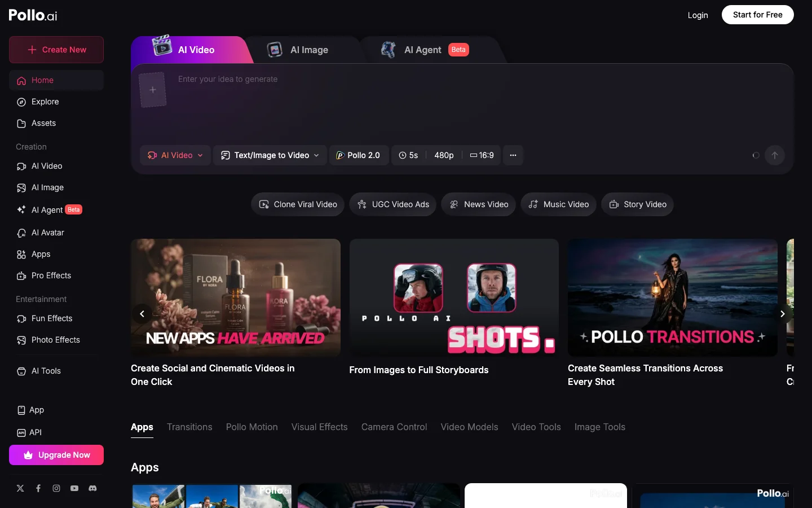Open AI Tools from the sidebar
The width and height of the screenshot is (812, 508).
tap(46, 371)
